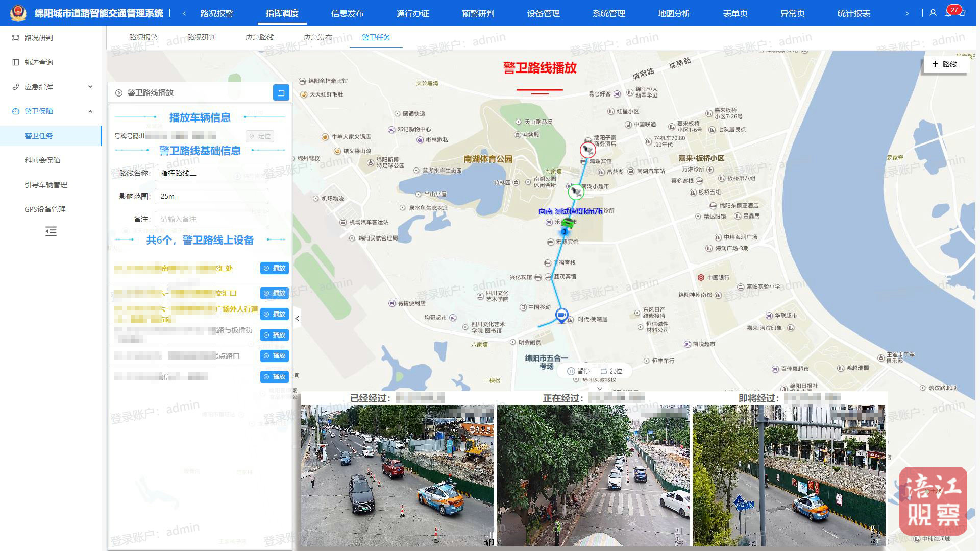
Task: Click the red-circled camera marker on map
Action: 588,150
